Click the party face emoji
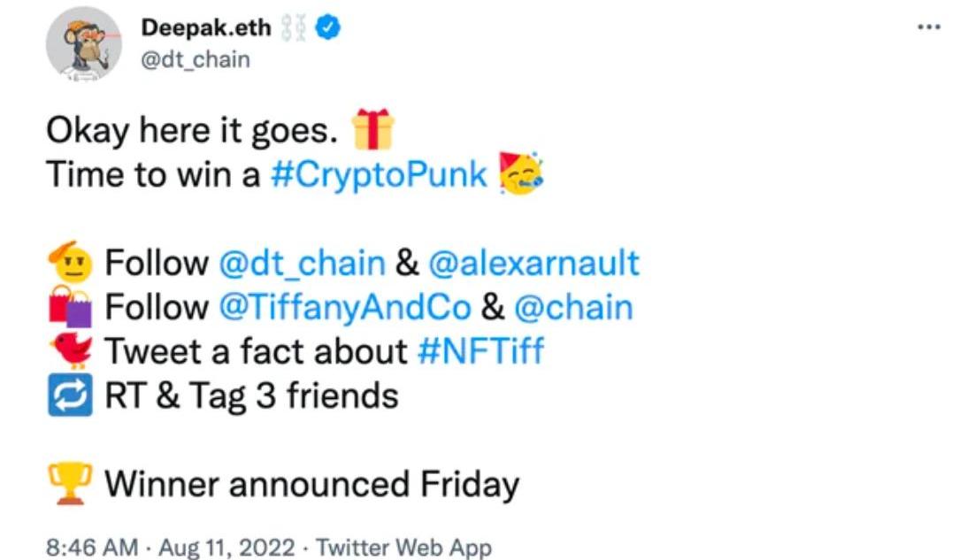This screenshot has width=959, height=560. point(520,173)
